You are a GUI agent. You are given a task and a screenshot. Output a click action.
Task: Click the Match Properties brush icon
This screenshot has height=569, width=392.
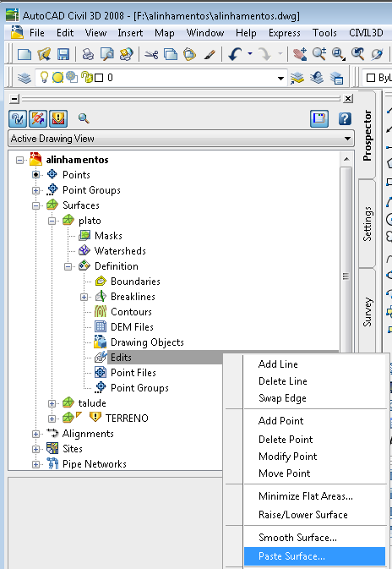[x=210, y=55]
